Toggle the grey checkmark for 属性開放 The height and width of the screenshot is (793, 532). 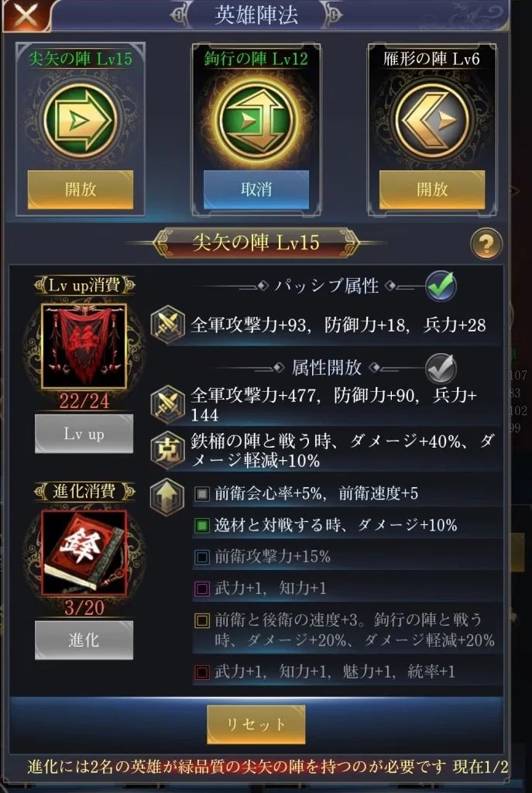441,368
